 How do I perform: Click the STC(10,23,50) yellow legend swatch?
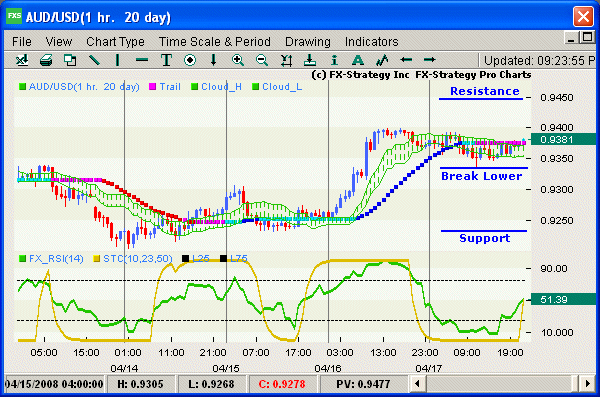[97, 259]
